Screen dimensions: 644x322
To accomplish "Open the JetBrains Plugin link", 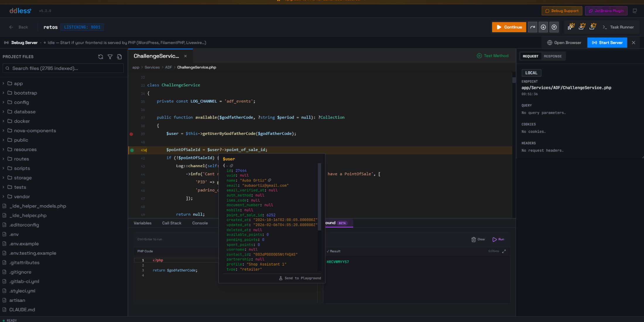I will pos(606,11).
